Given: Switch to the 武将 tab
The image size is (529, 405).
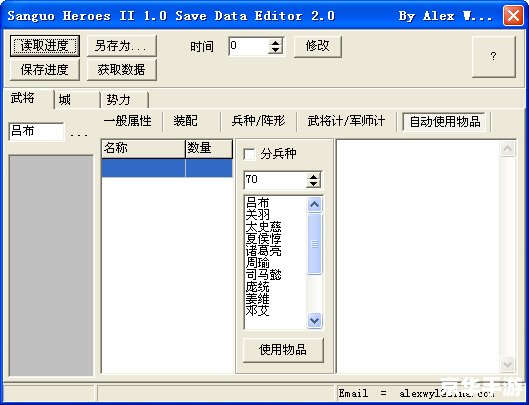Looking at the screenshot, I should point(28,99).
